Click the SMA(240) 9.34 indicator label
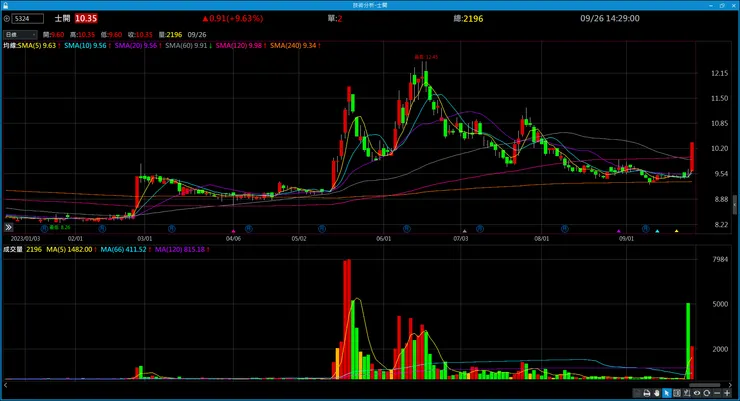Screen dimensions: 740x401 point(293,46)
